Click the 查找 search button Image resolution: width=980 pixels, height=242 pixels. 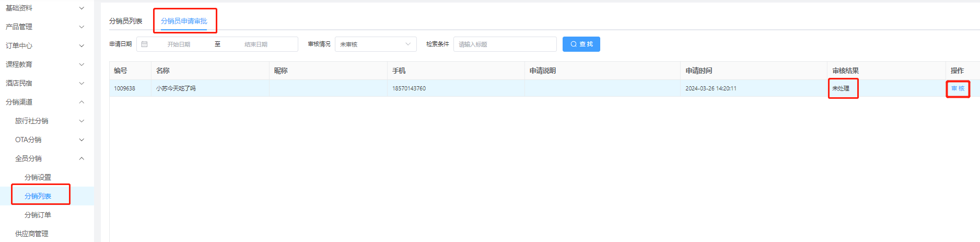[581, 44]
